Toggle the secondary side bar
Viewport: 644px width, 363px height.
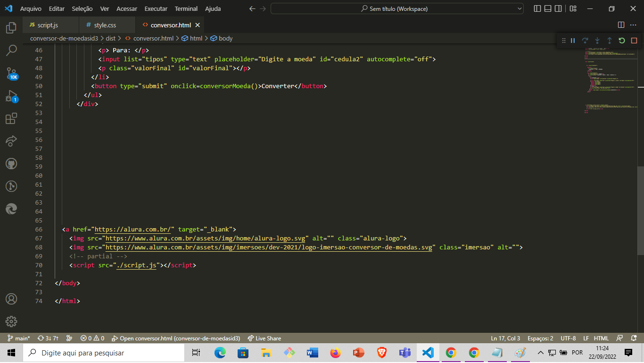coord(558,8)
